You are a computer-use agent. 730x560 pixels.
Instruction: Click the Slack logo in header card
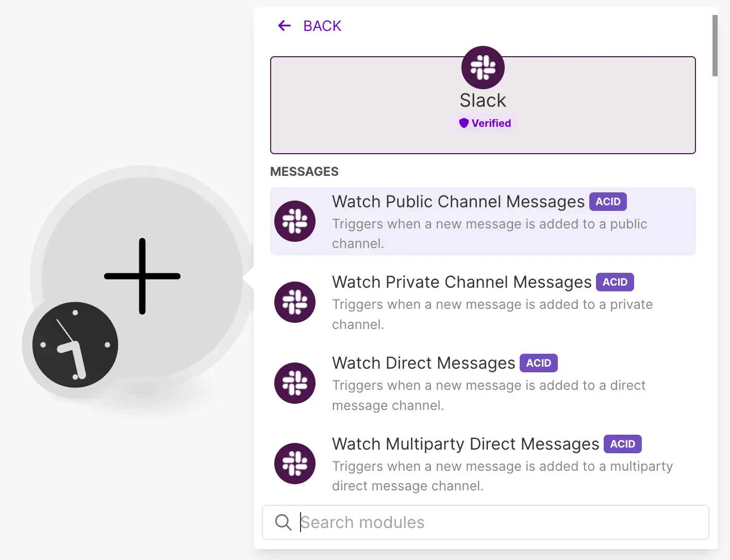[x=483, y=68]
